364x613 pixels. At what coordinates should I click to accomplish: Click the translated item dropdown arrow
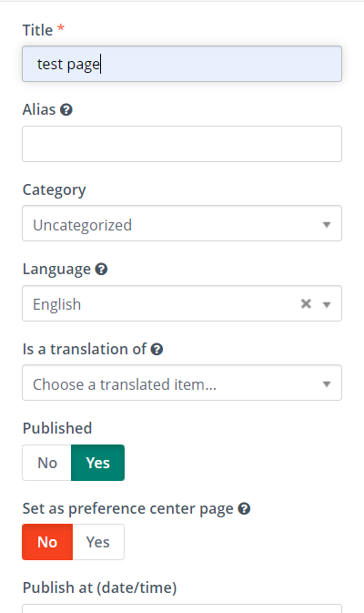tap(327, 384)
